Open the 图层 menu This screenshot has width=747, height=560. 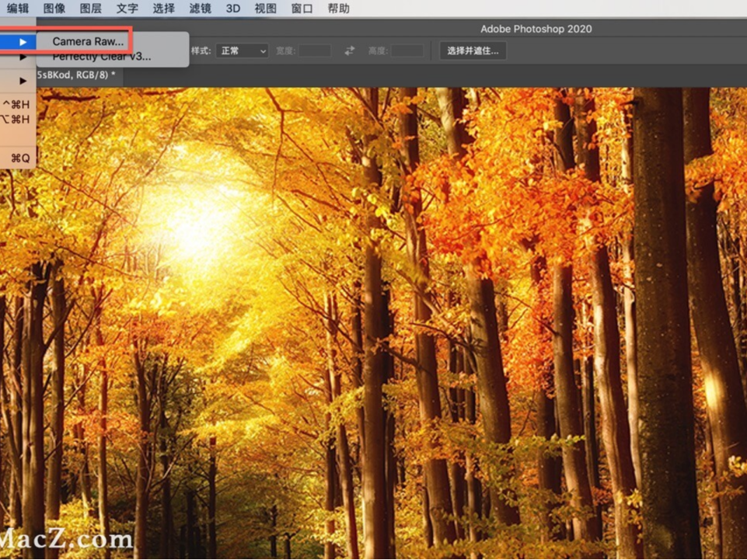89,9
